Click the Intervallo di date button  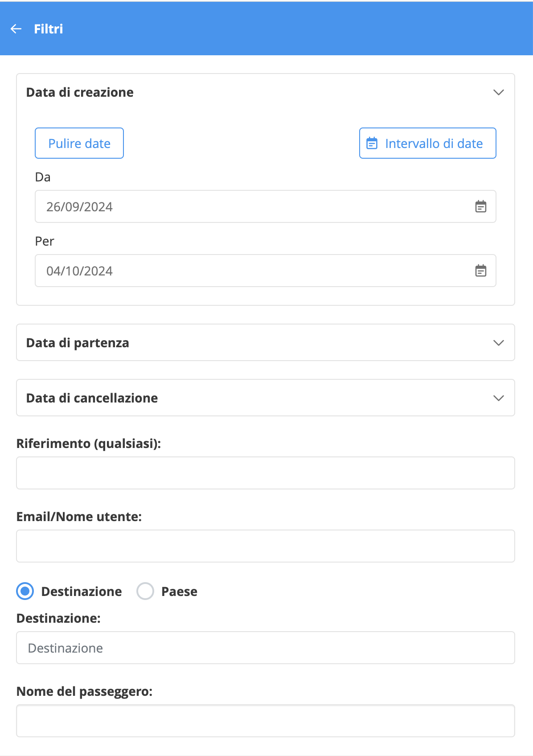[428, 143]
